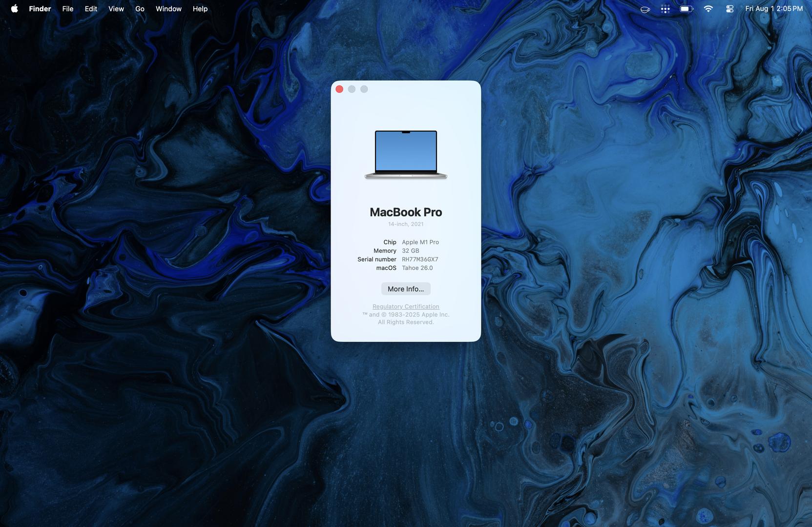Open the Go menu

(140, 9)
